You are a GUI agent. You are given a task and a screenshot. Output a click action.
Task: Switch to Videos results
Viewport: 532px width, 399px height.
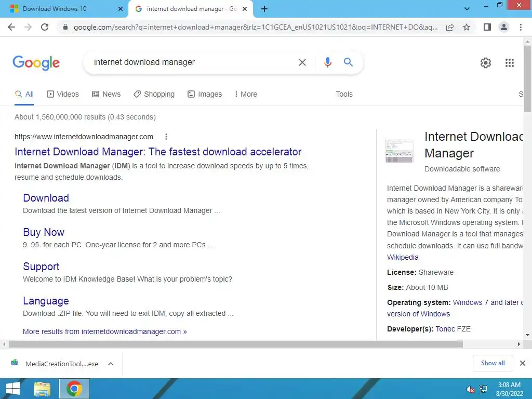tap(63, 94)
